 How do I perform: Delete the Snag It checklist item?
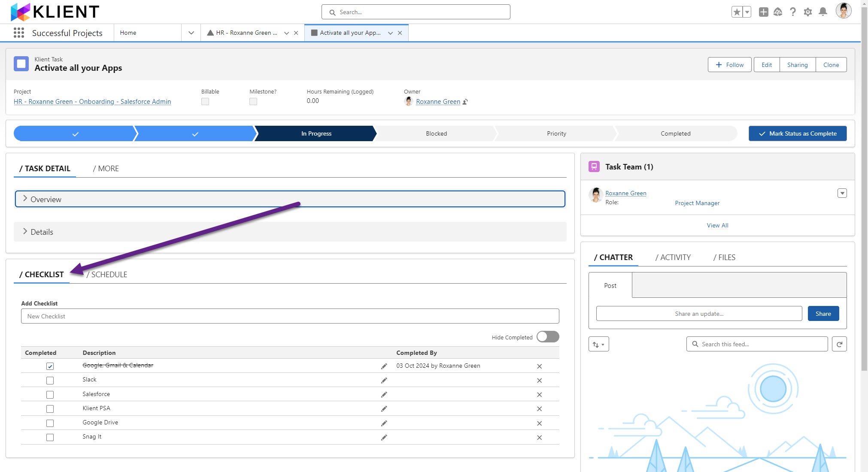[539, 438]
